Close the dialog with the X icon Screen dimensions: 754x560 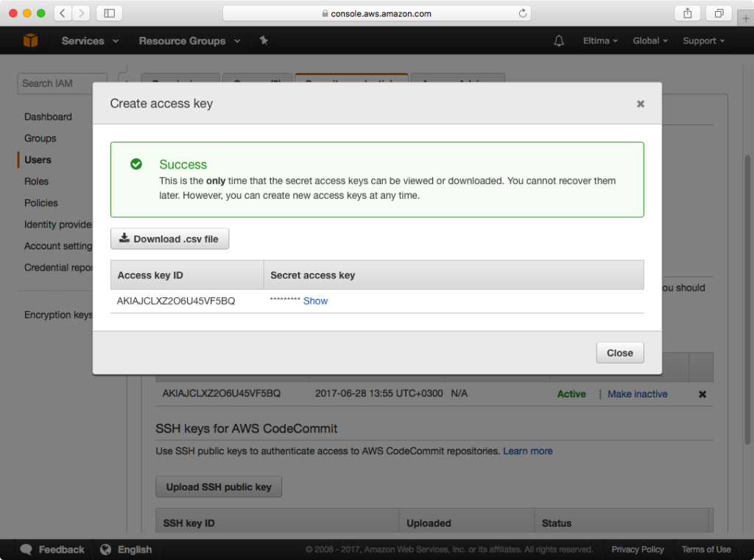(x=641, y=104)
